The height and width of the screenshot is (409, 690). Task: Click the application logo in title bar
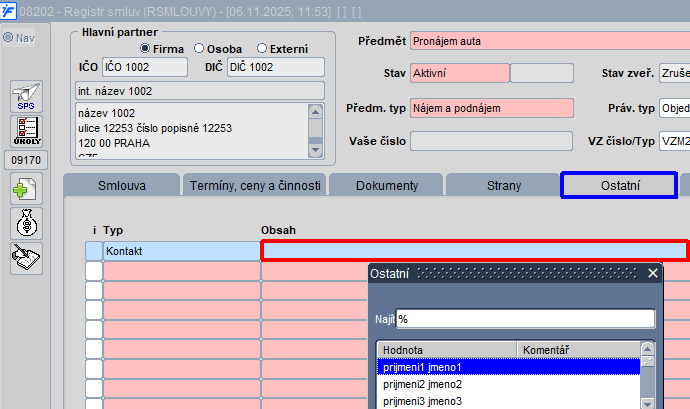point(8,11)
